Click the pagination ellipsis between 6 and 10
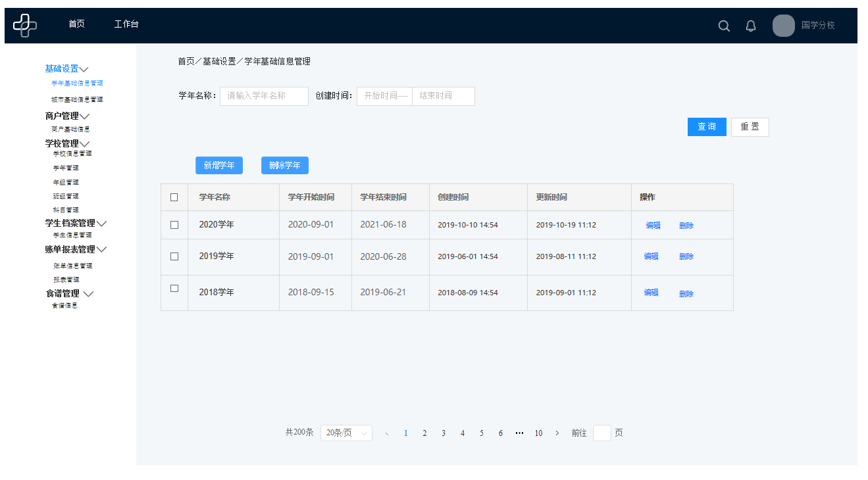The height and width of the screenshot is (480, 868). pyautogui.click(x=519, y=433)
